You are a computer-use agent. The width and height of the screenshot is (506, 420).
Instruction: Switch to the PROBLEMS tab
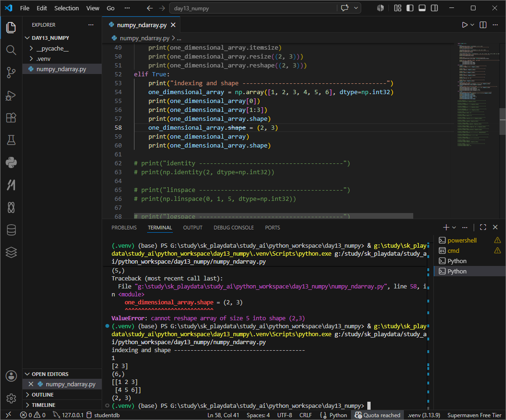(124, 228)
